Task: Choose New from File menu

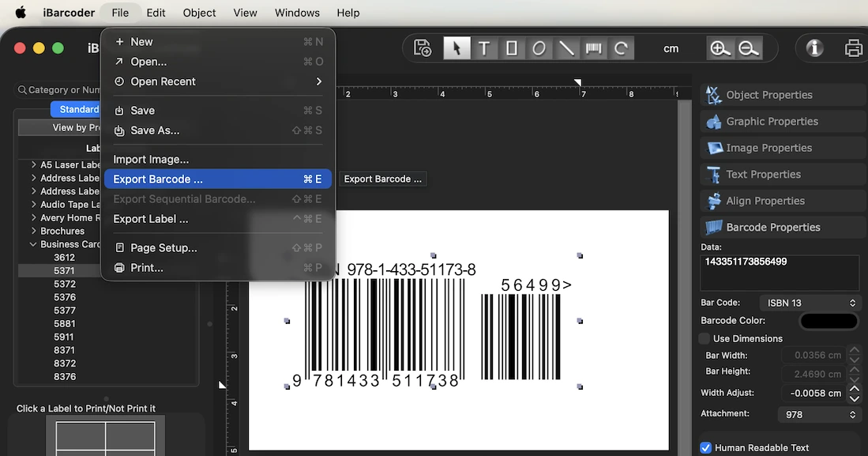Action: (217, 42)
